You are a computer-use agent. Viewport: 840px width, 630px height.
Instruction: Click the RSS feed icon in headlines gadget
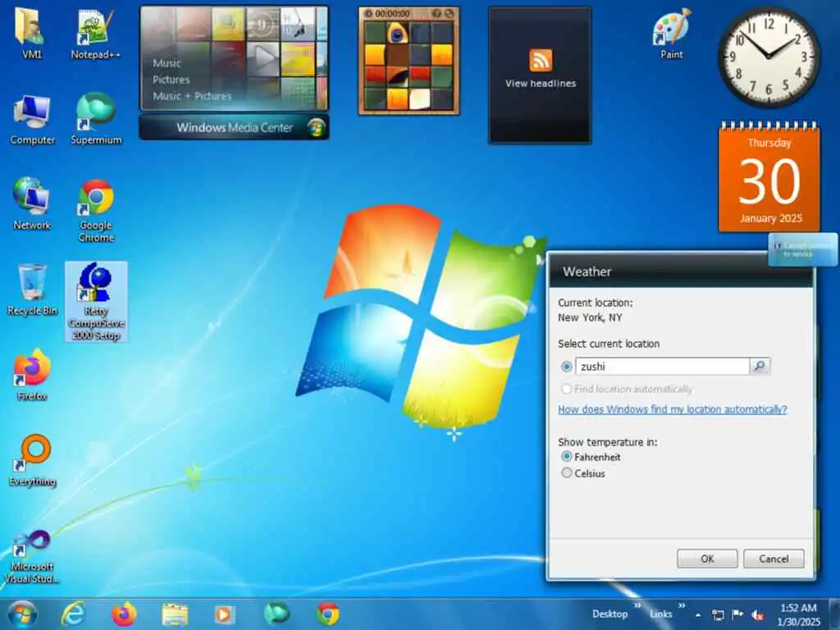click(x=541, y=59)
